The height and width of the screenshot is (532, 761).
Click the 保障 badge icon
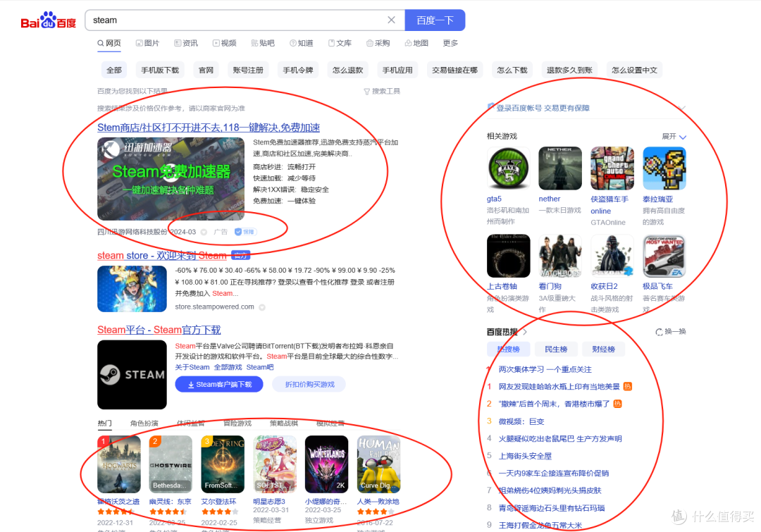click(x=246, y=232)
